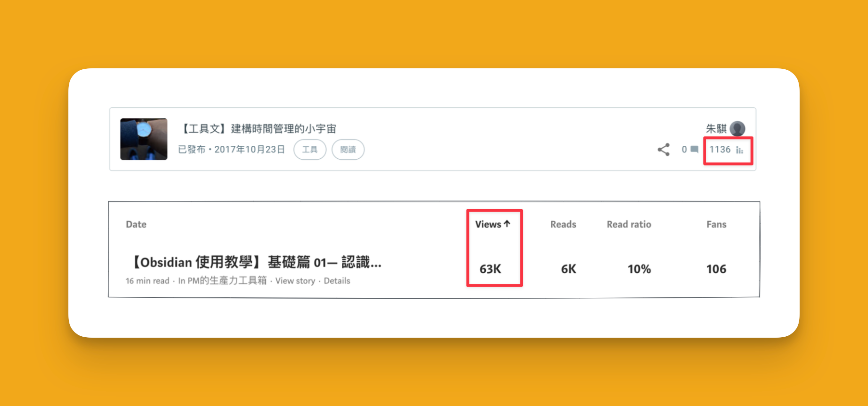This screenshot has height=406, width=868.
Task: Sort by the Read ratio column header
Action: [629, 224]
